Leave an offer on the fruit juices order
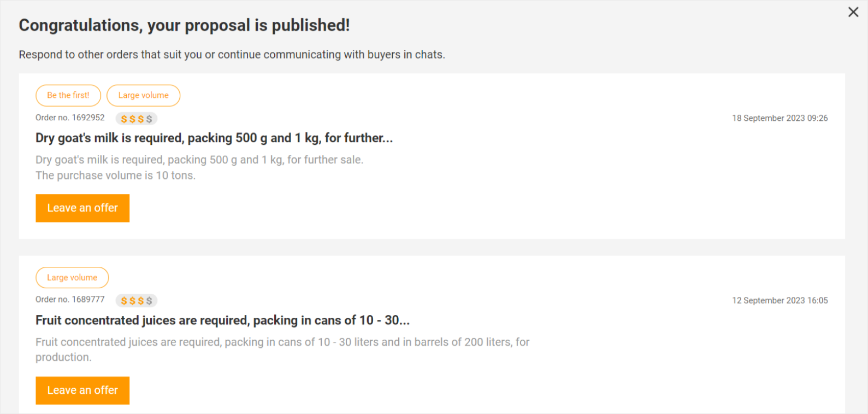Viewport: 868px width, 414px height. click(x=82, y=390)
